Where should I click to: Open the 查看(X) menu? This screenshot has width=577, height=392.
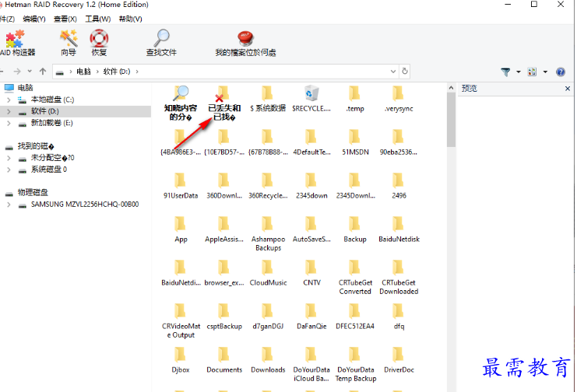point(65,19)
